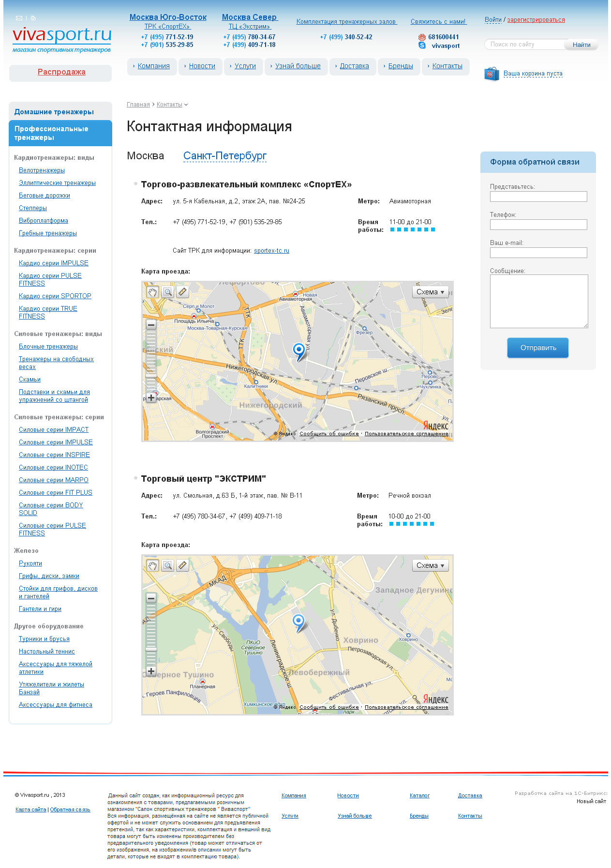
Task: Open Москва Север header link
Action: coord(249,17)
